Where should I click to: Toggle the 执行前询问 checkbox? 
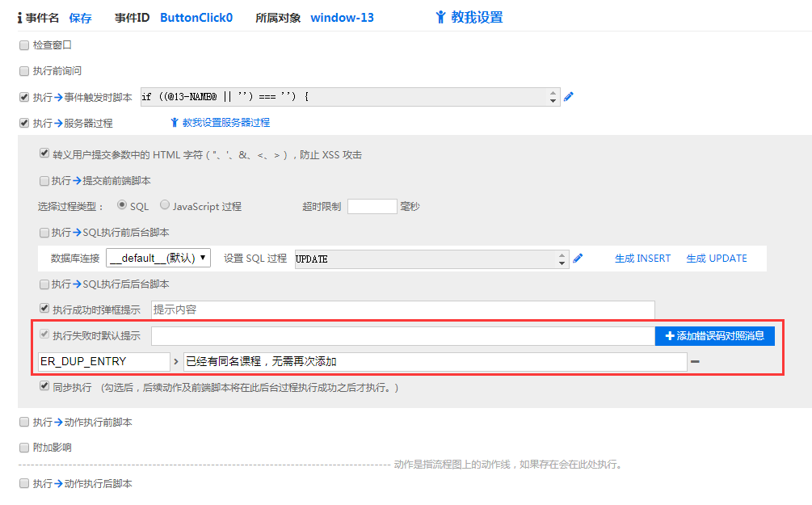(x=23, y=71)
